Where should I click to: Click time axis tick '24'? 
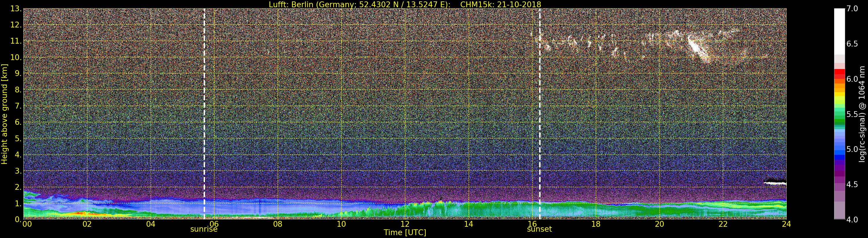[786, 224]
